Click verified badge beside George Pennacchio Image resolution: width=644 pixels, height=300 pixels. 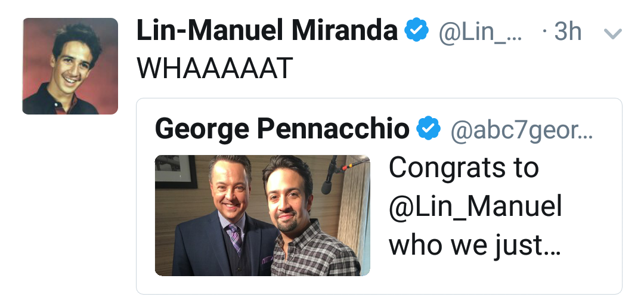[428, 128]
